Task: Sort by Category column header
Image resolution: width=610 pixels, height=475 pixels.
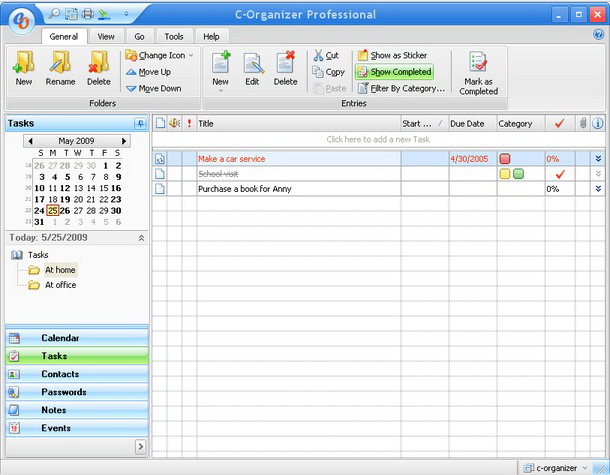Action: click(x=521, y=124)
